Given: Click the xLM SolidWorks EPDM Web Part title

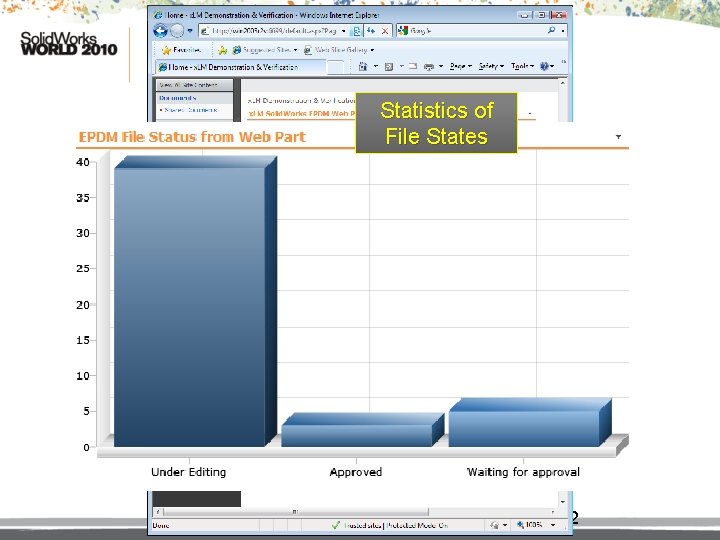Looking at the screenshot, I should pyautogui.click(x=302, y=113).
